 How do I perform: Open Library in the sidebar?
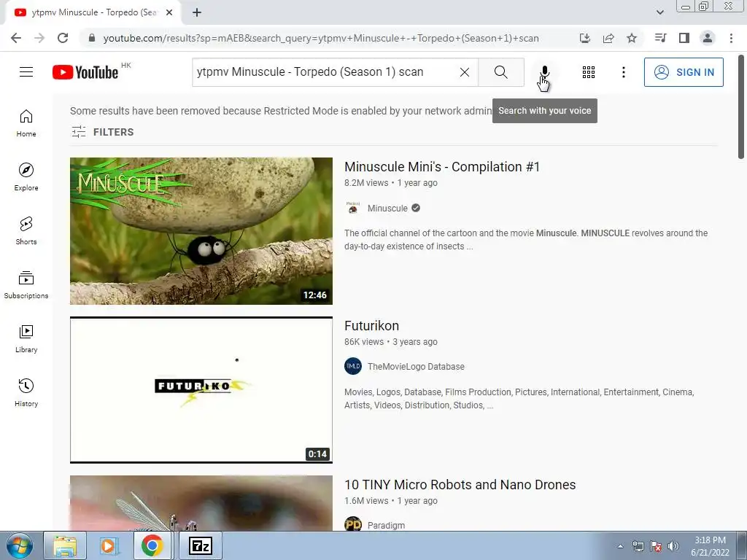tap(26, 338)
